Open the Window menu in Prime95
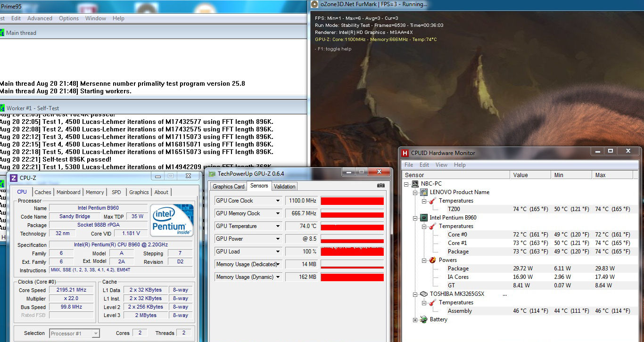644x342 pixels. coord(96,18)
